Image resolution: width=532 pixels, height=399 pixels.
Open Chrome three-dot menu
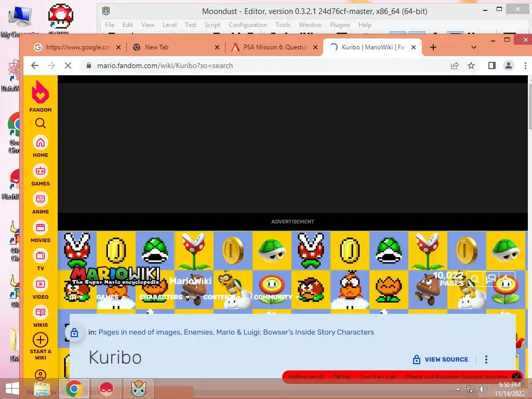tap(525, 65)
